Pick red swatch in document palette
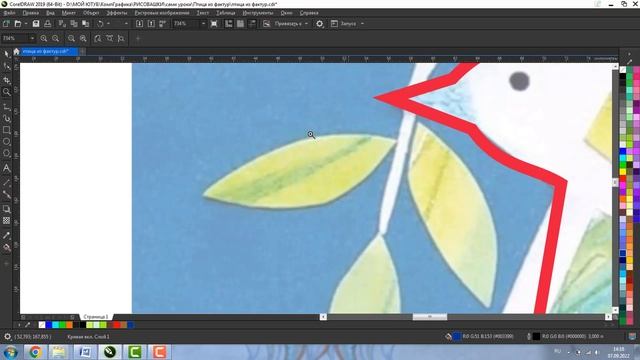Image resolution: width=640 pixels, height=360 pixels. click(x=117, y=325)
